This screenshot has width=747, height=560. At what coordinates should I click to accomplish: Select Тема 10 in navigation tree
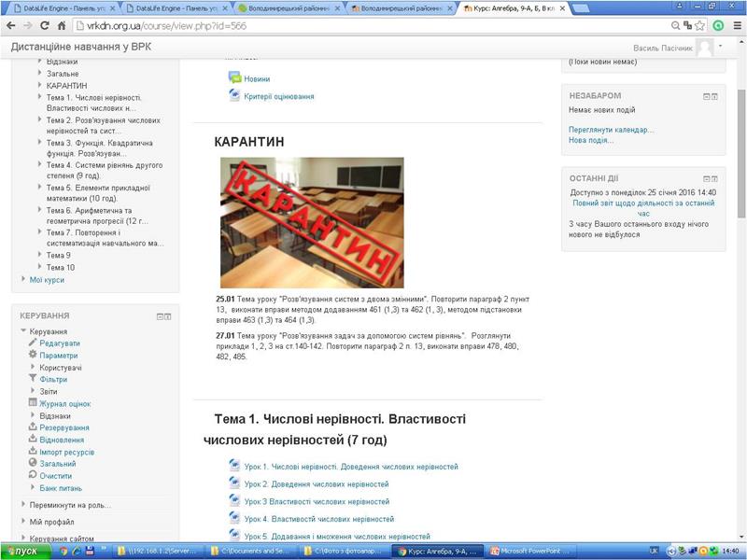(61, 267)
